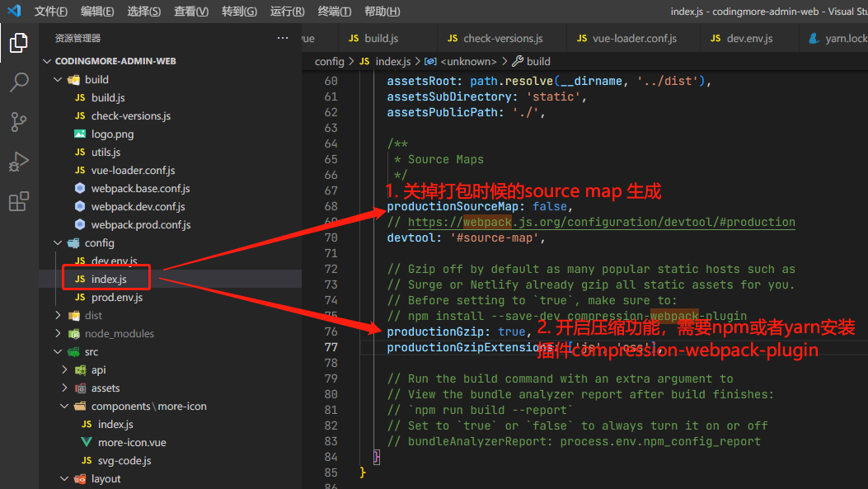Switch to the build.js editor tab

coord(387,38)
